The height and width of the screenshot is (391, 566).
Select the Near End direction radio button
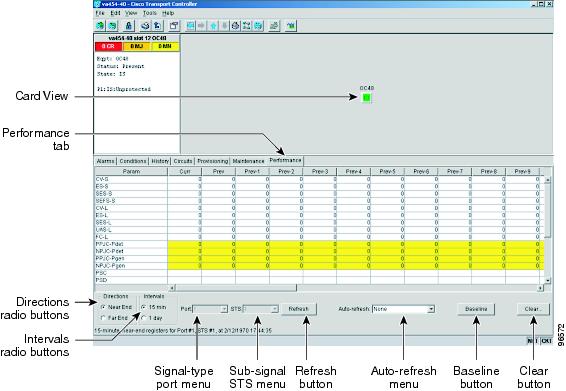[x=103, y=307]
